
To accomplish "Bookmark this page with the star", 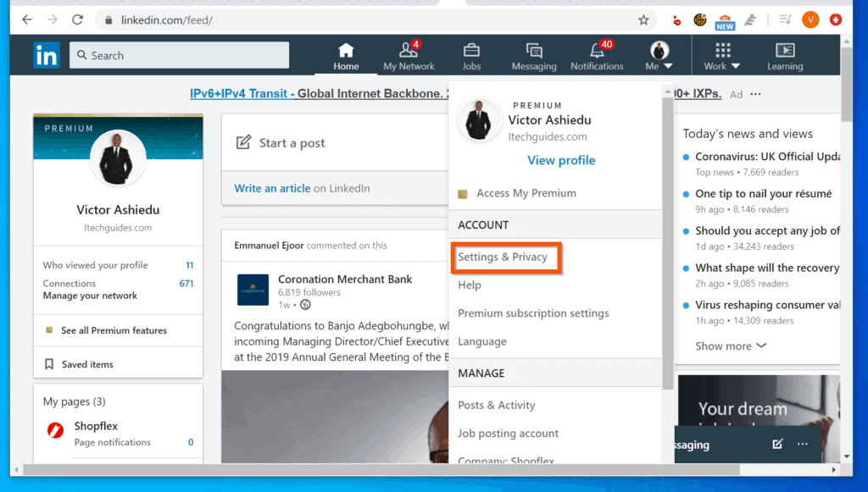I will [x=643, y=20].
